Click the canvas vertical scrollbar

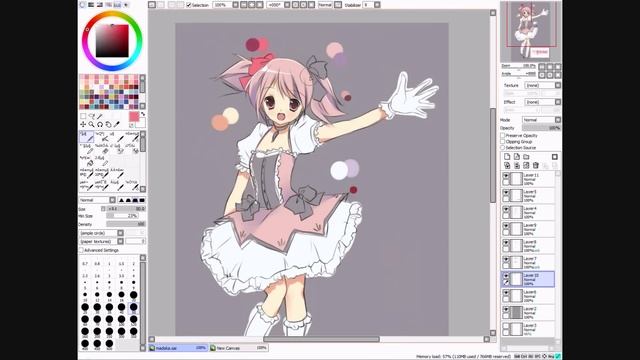pyautogui.click(x=493, y=155)
